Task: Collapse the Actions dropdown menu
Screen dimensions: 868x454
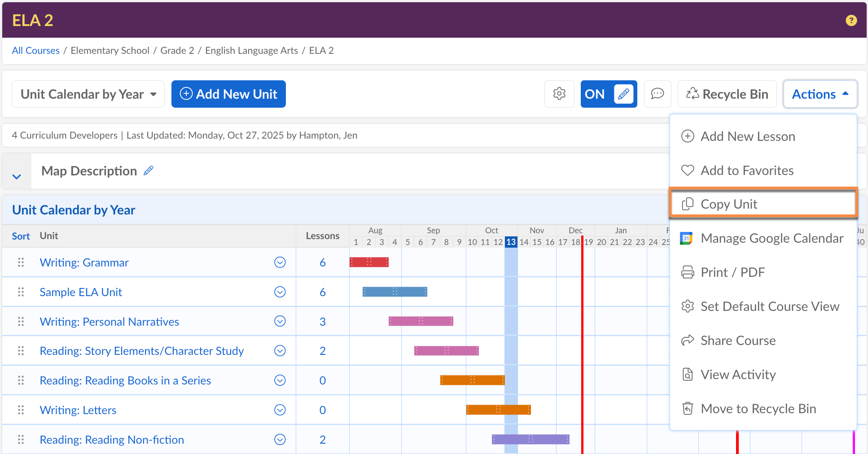Action: 820,94
